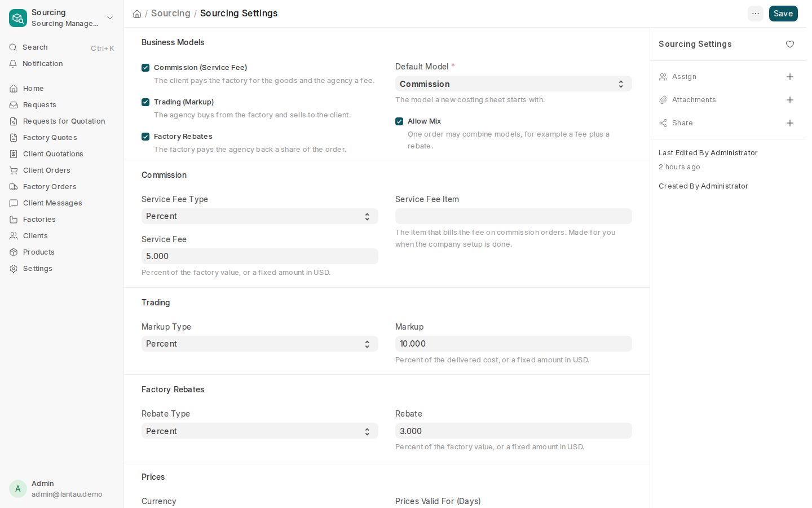Go to Home in the sidebar

click(61, 89)
